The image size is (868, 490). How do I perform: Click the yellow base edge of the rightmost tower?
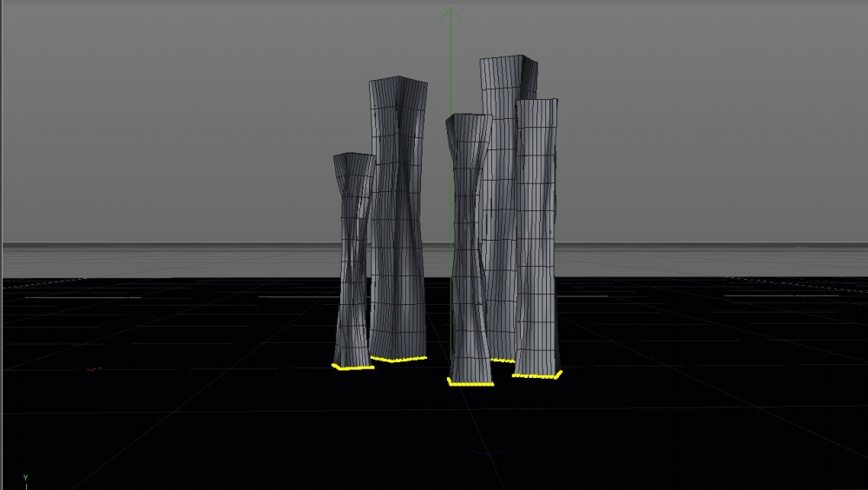537,376
